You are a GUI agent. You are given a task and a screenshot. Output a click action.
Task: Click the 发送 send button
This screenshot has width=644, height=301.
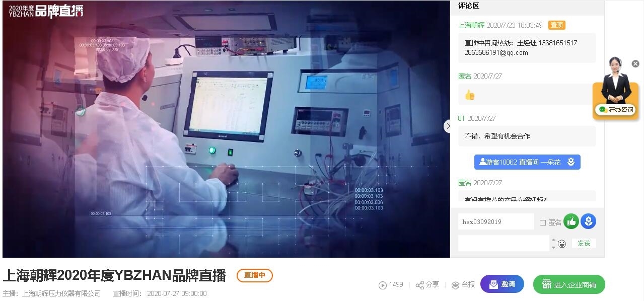[584, 243]
